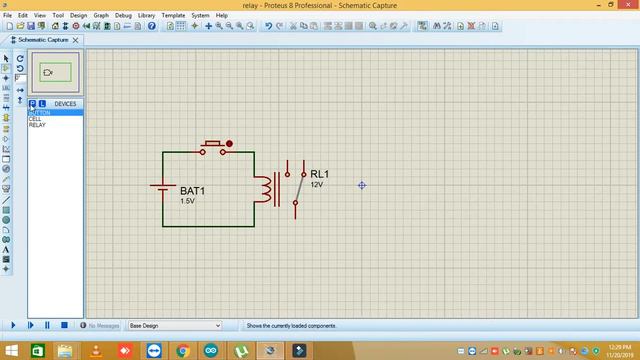
Task: Create a new project
Action: (9, 26)
